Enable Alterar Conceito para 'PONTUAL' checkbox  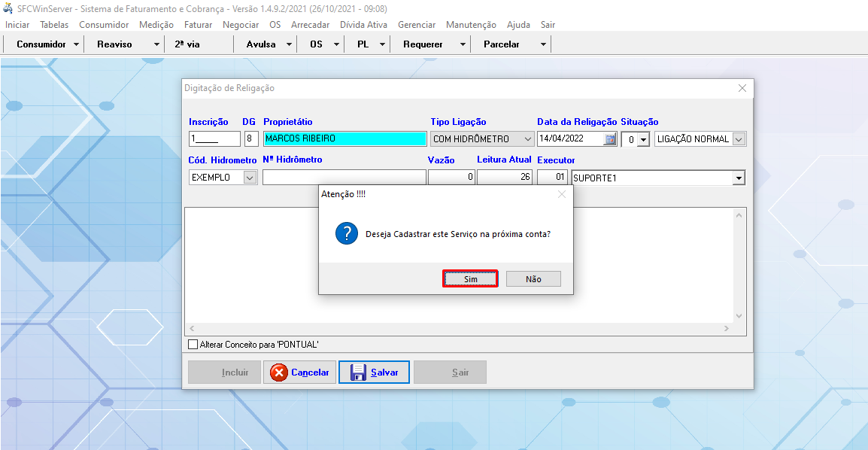pyautogui.click(x=193, y=345)
